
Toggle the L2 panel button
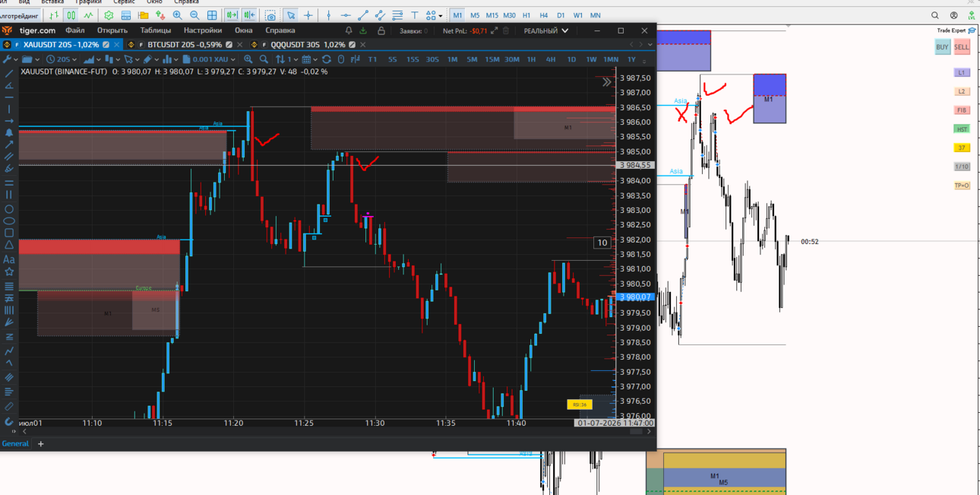pos(962,91)
